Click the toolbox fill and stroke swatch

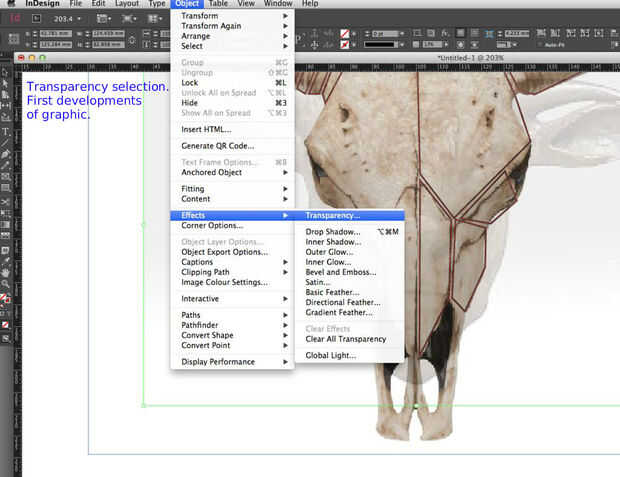(5, 298)
